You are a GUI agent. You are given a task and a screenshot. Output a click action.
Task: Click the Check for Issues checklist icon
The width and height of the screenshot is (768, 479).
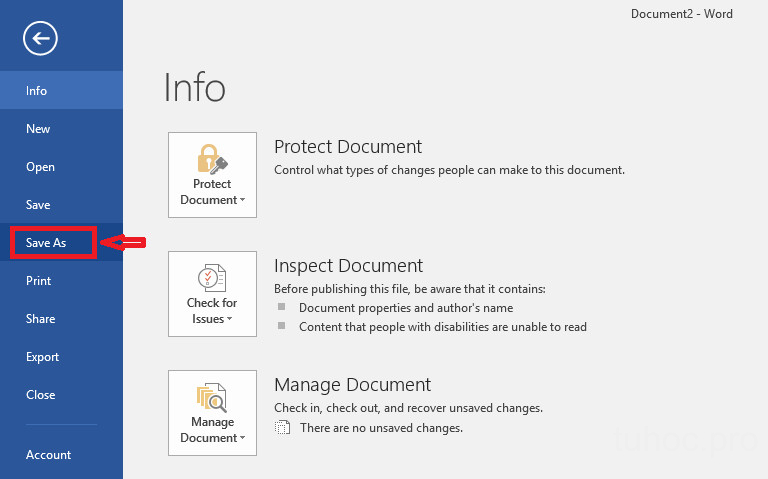click(x=212, y=278)
